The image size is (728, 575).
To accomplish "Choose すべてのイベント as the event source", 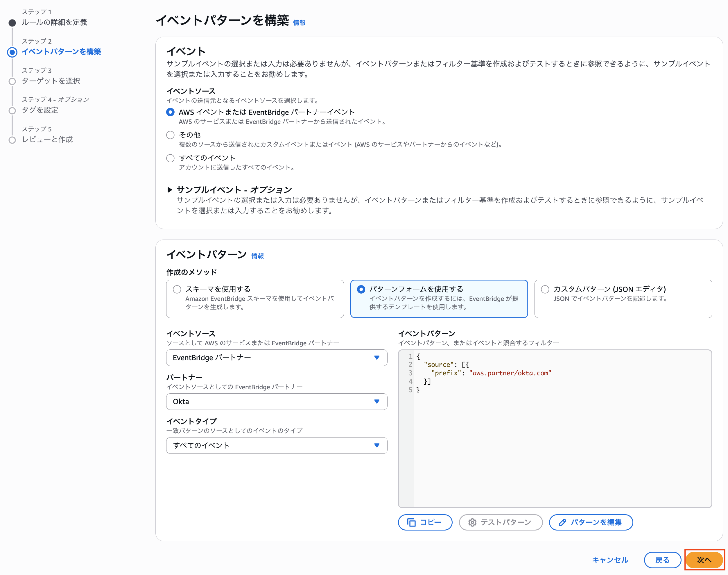I will [x=170, y=158].
